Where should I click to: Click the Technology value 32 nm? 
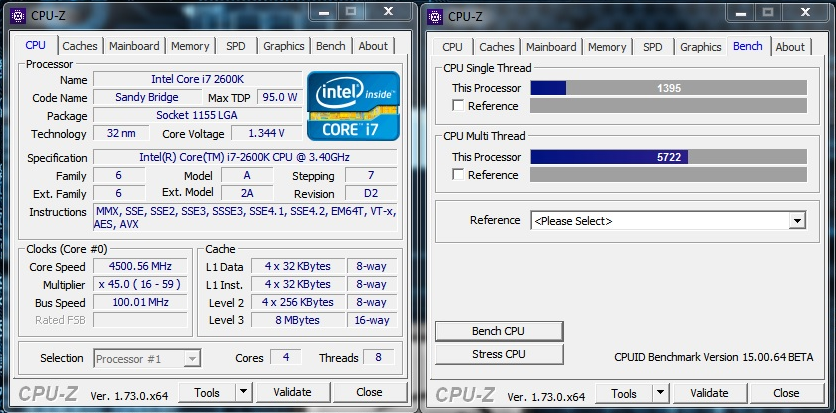click(121, 133)
